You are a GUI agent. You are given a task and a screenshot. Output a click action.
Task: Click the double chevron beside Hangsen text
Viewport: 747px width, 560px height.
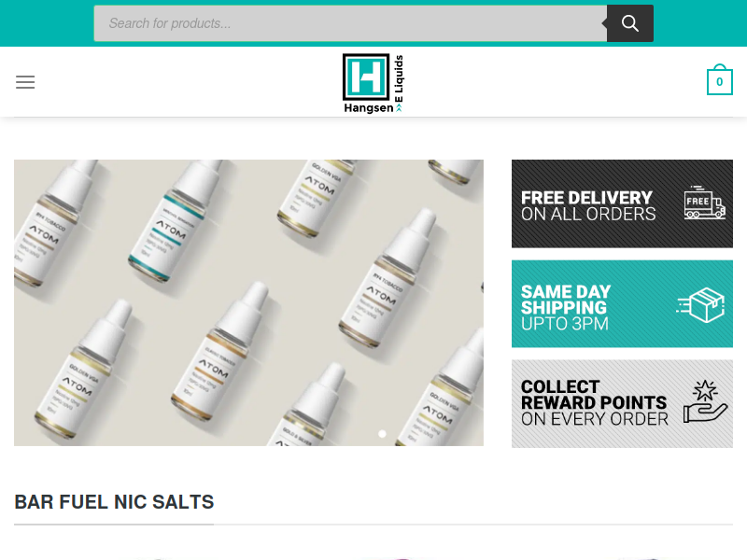click(399, 108)
